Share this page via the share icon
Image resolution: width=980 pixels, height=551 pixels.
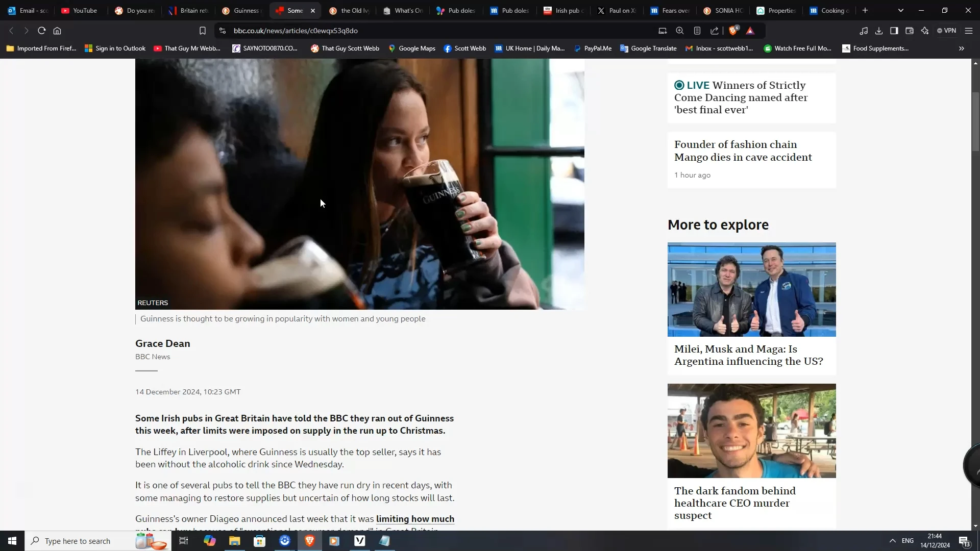(715, 31)
